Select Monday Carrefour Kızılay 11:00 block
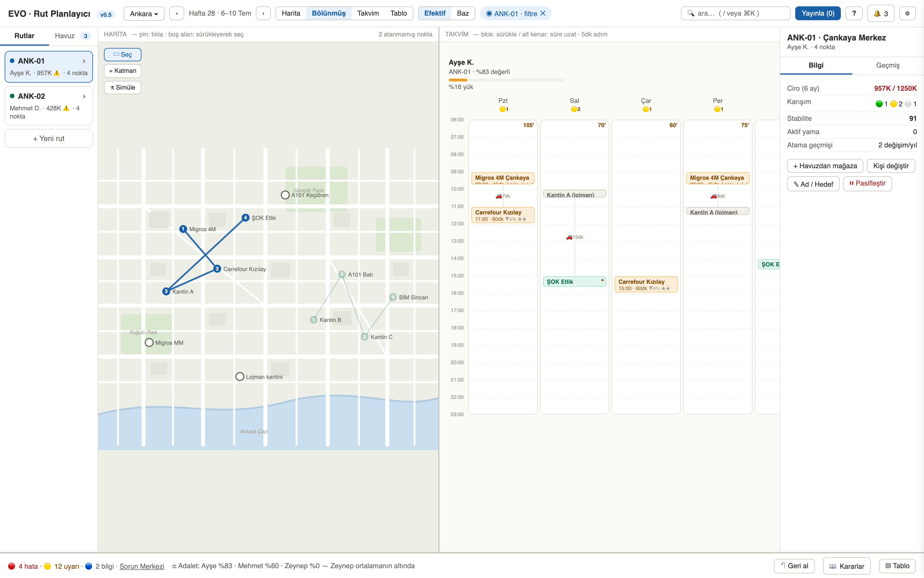The height and width of the screenshot is (578, 924). (502, 215)
